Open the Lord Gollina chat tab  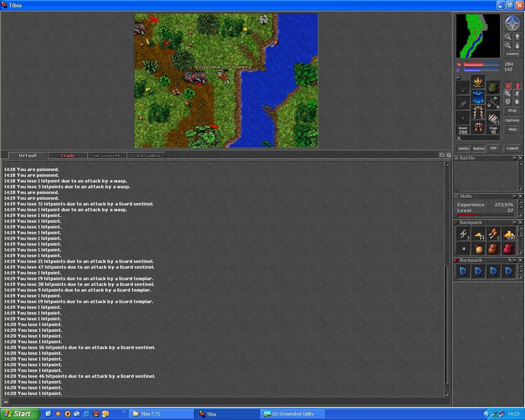[x=146, y=155]
